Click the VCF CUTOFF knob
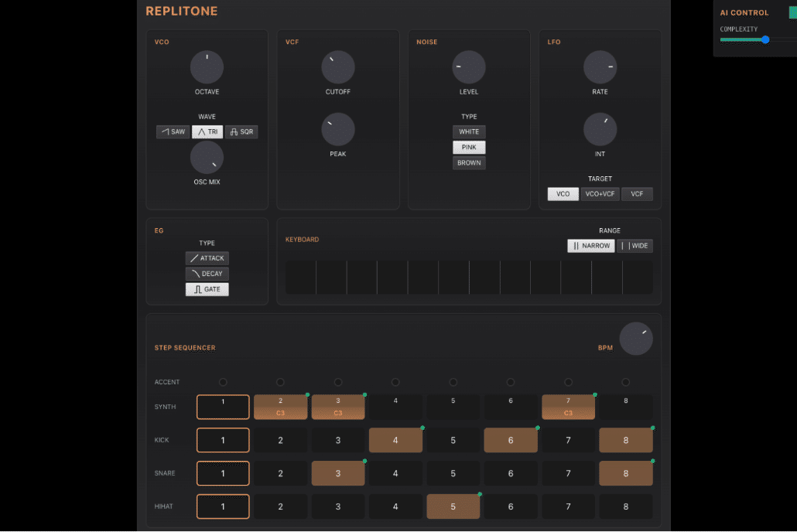The width and height of the screenshot is (797, 532). 338,68
